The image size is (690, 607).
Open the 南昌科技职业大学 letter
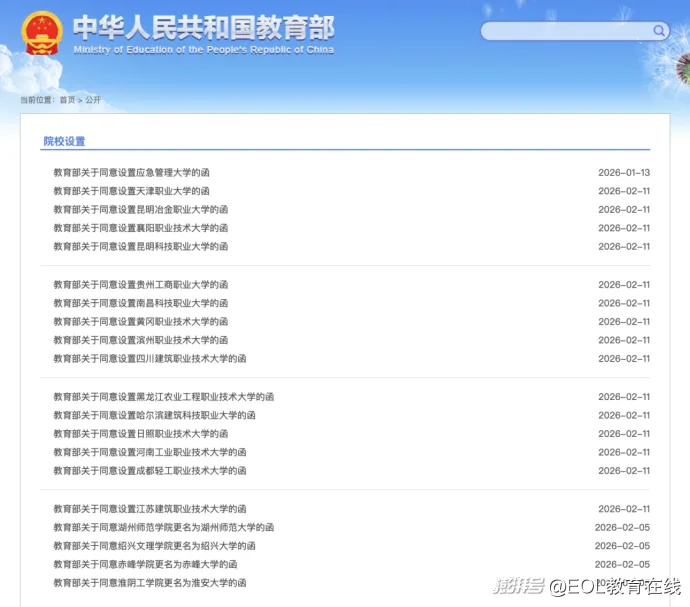click(140, 303)
